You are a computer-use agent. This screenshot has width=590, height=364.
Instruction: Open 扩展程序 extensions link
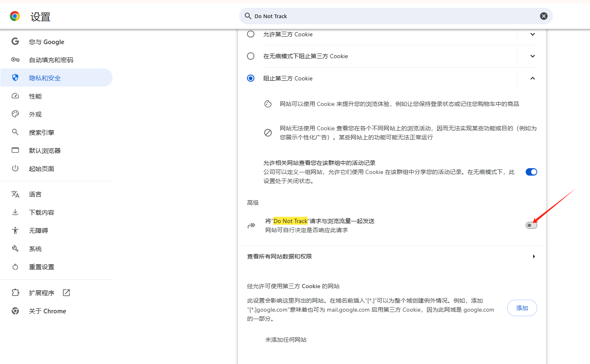(x=56, y=293)
